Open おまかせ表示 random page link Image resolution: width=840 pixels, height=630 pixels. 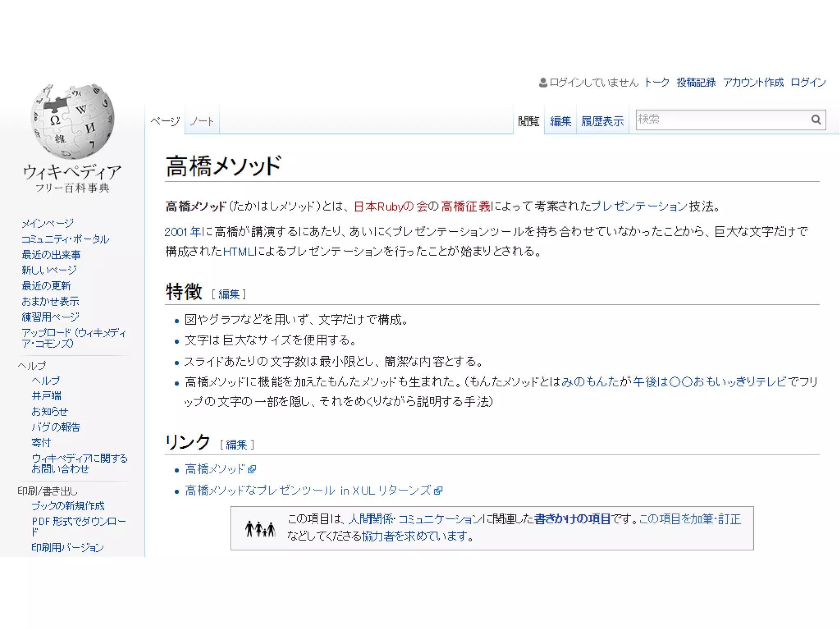tap(50, 301)
